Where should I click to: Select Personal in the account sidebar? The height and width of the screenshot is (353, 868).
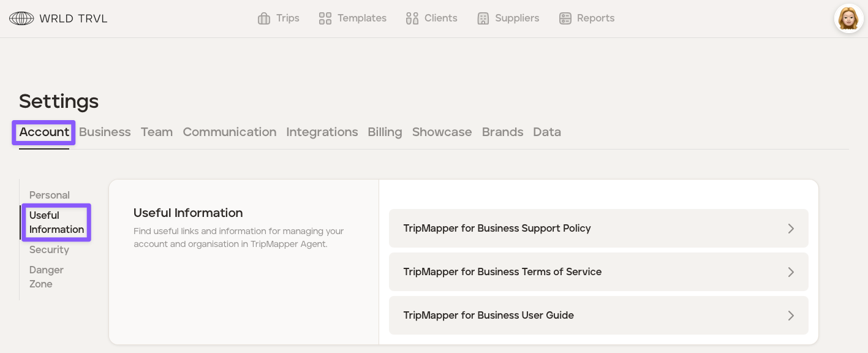50,195
